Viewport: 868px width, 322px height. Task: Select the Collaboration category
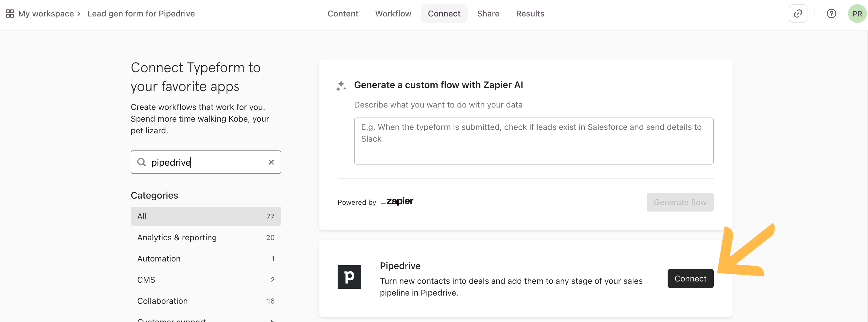click(206, 301)
